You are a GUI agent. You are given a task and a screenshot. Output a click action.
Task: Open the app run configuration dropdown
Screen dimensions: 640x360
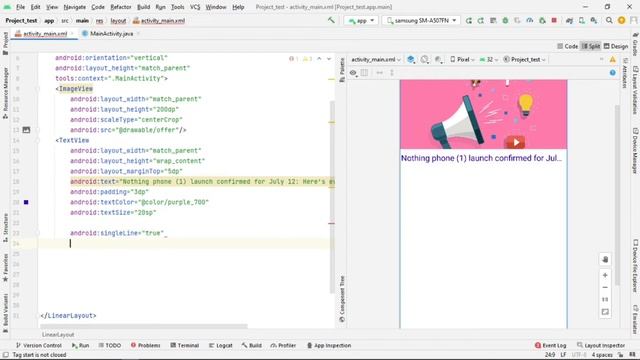(x=361, y=20)
